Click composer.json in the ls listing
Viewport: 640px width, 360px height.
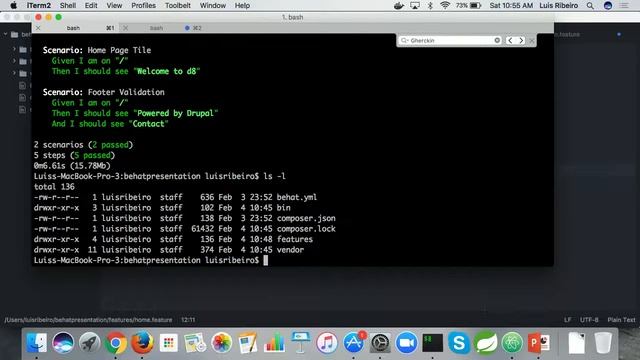306,218
